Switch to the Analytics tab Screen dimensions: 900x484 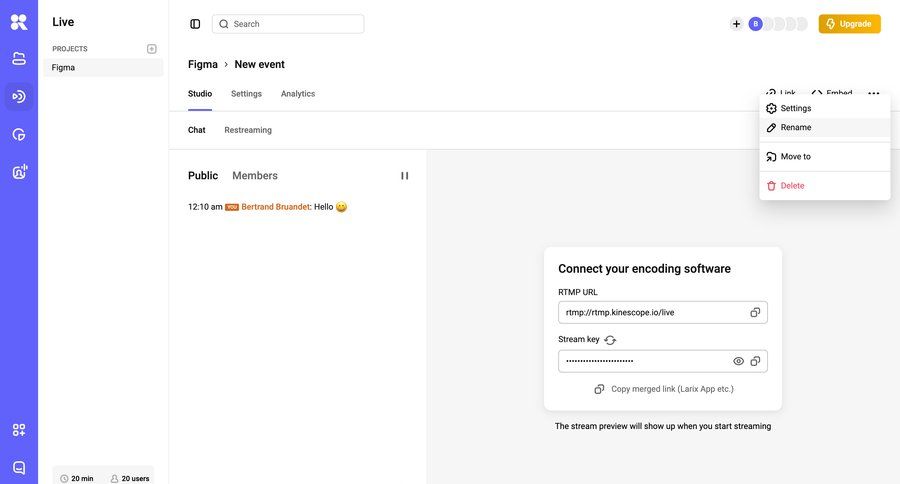pos(298,94)
